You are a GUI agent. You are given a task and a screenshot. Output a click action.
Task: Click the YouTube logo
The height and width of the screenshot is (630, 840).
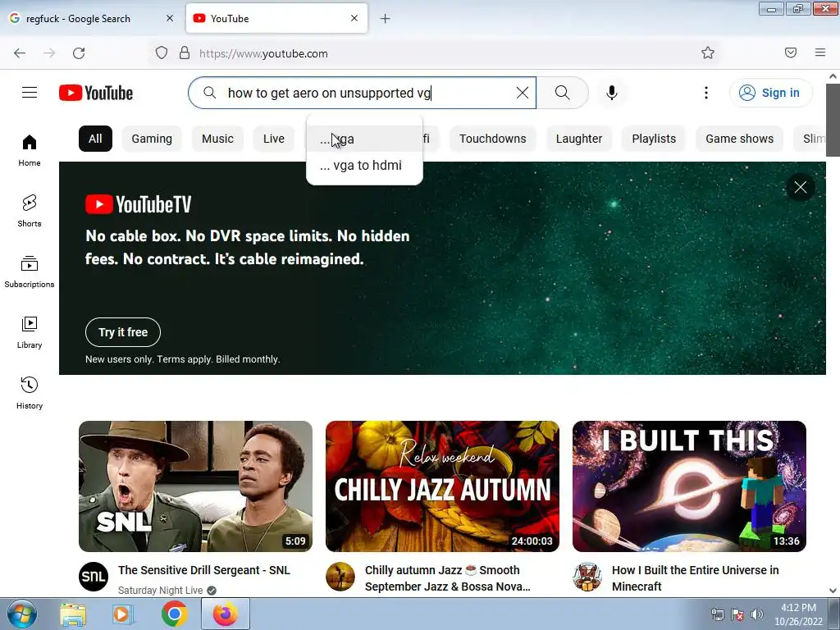pos(96,93)
